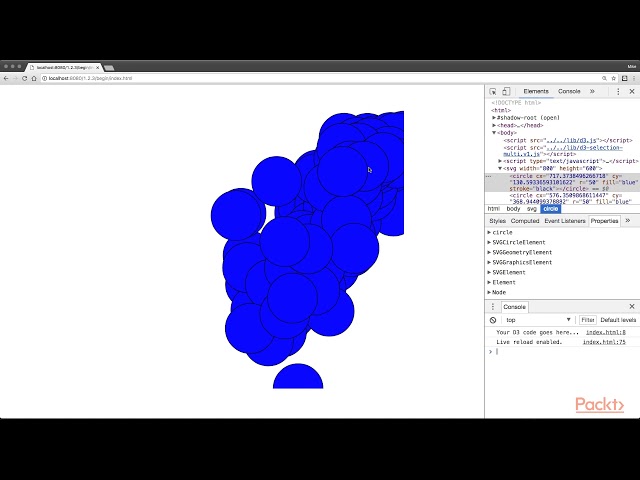The image size is (640, 480).
Task: Clear the console output
Action: 493,320
